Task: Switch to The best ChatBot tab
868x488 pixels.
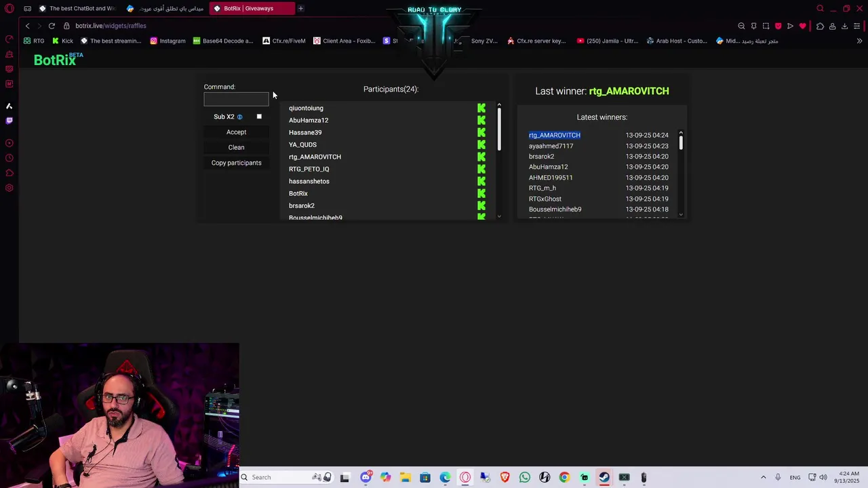Action: pos(77,8)
